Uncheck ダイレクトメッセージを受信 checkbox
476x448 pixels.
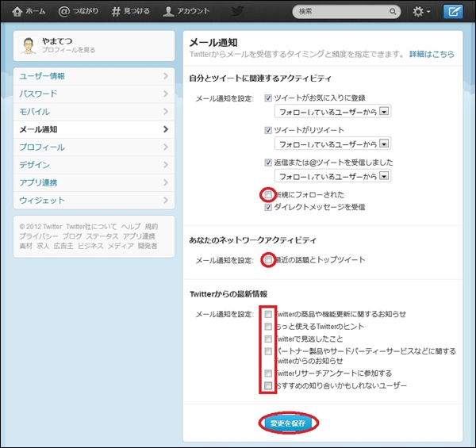(268, 207)
